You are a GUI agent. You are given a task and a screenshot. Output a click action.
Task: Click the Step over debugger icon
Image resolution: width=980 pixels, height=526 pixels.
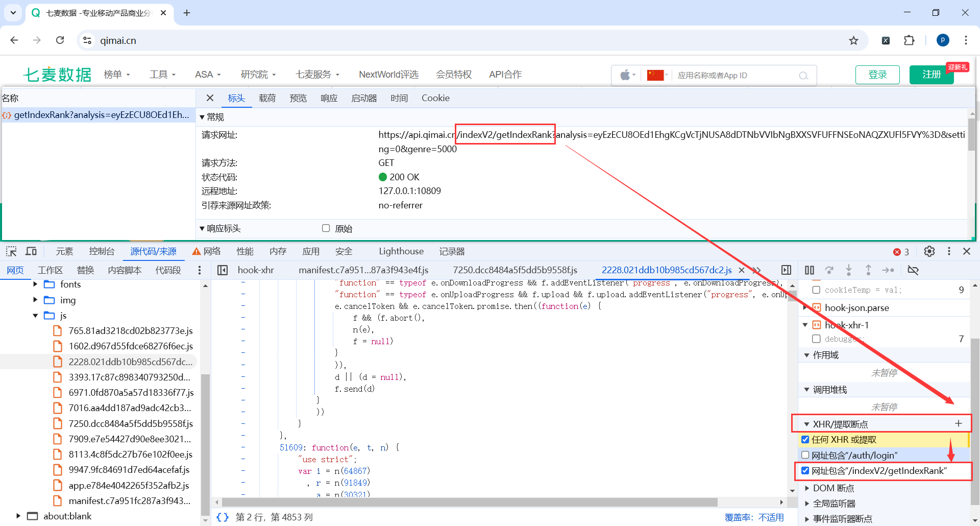(829, 270)
